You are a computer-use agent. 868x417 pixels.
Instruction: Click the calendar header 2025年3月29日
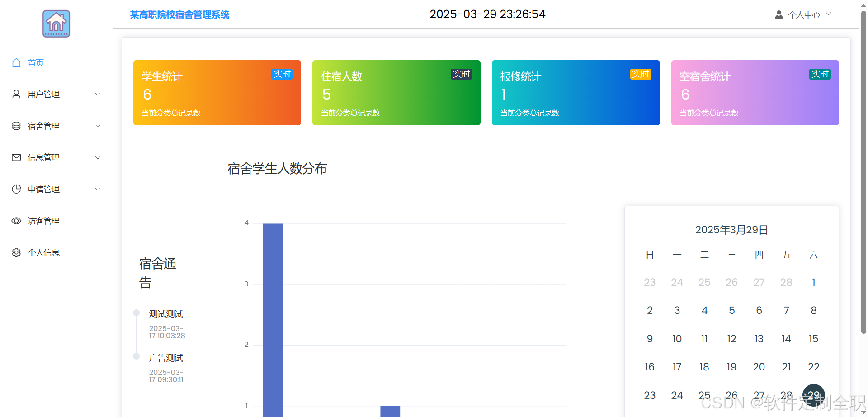[731, 230]
